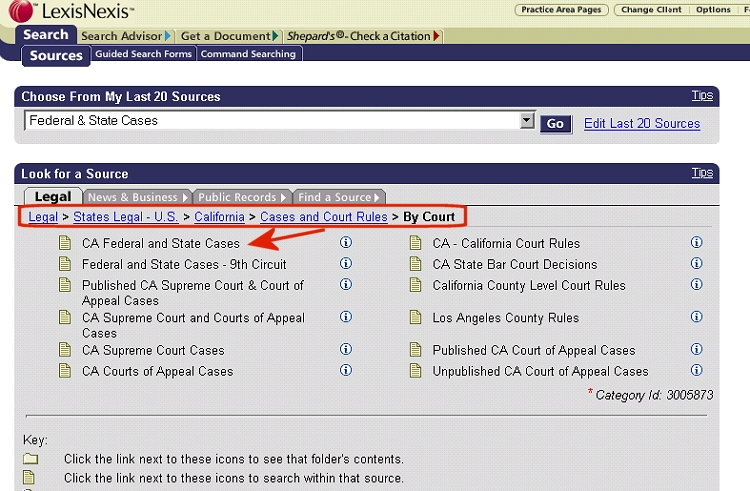Click document icon beside CA Supreme Court and Courts of Appeal Cases

click(65, 317)
